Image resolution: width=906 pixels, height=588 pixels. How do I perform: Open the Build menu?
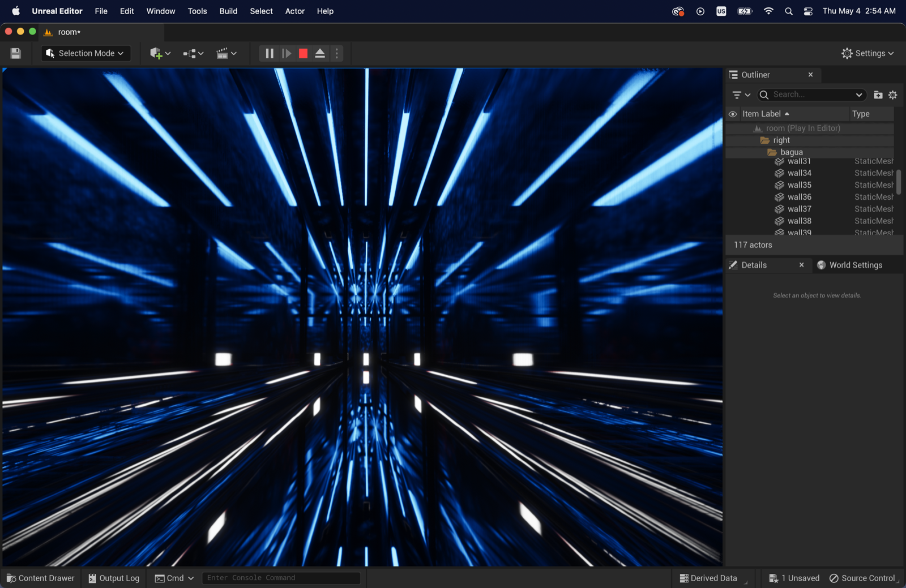[228, 11]
